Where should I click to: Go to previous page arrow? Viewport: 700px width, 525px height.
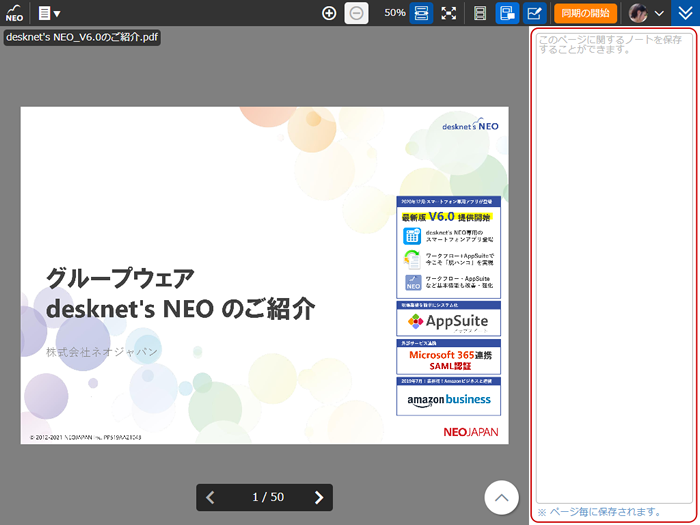pos(210,497)
